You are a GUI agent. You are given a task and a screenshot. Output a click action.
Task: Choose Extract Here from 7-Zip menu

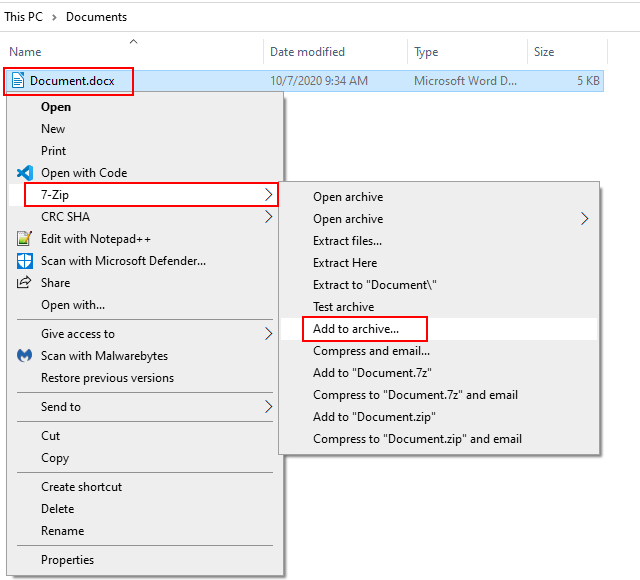[345, 263]
